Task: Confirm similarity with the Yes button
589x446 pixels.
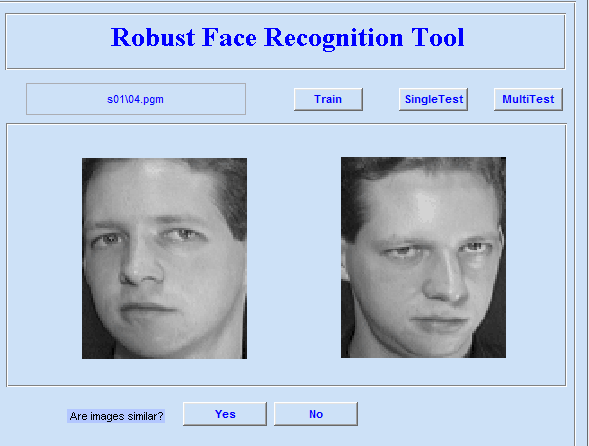Action: pos(225,414)
